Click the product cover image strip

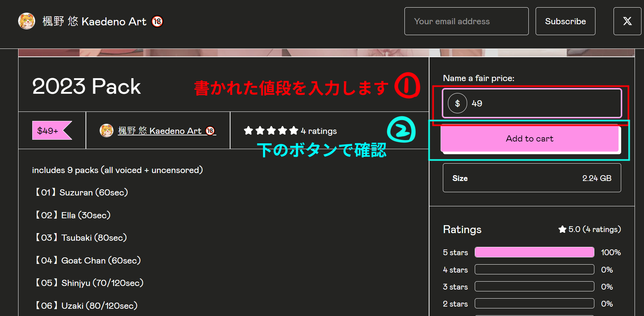[326, 52]
